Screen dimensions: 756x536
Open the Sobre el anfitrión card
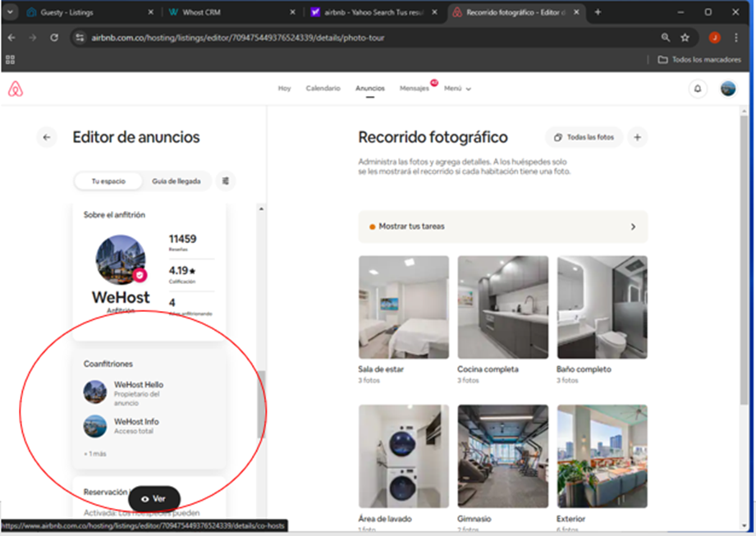(x=149, y=273)
